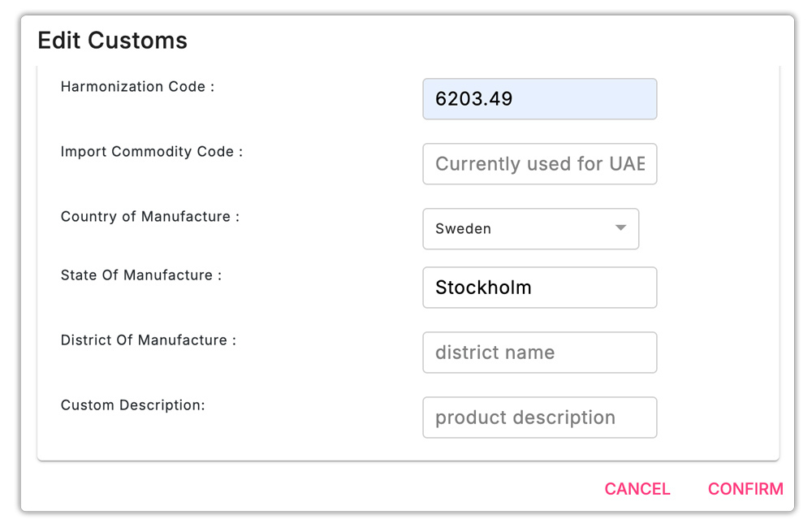The image size is (812, 528).
Task: Click the Country of Manufacture label
Action: 149,217
